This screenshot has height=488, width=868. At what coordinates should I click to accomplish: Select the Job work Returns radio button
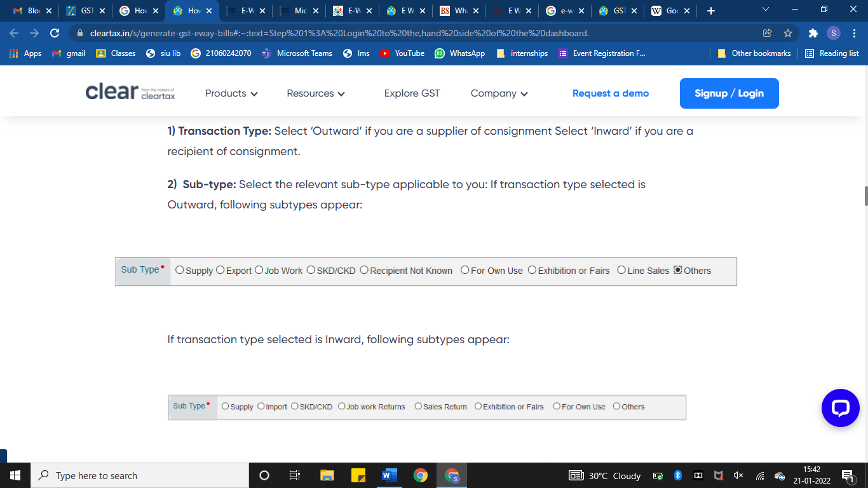(x=342, y=406)
